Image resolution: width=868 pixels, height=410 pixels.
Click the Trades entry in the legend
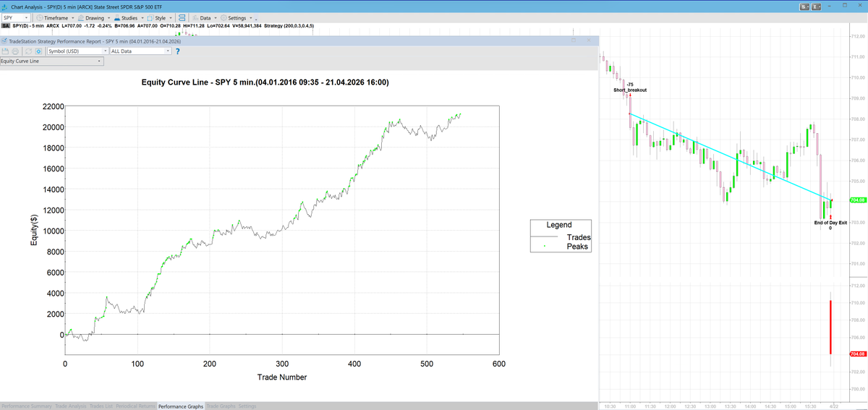click(x=579, y=237)
